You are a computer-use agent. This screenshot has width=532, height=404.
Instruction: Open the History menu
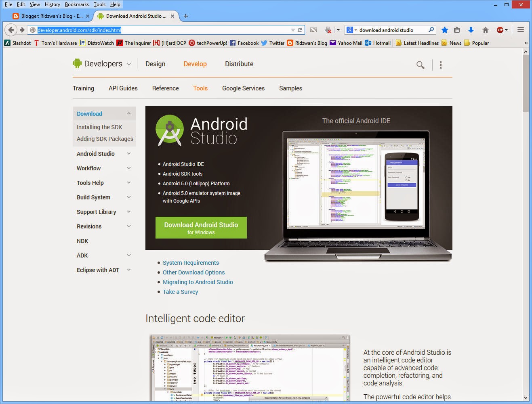(53, 4)
